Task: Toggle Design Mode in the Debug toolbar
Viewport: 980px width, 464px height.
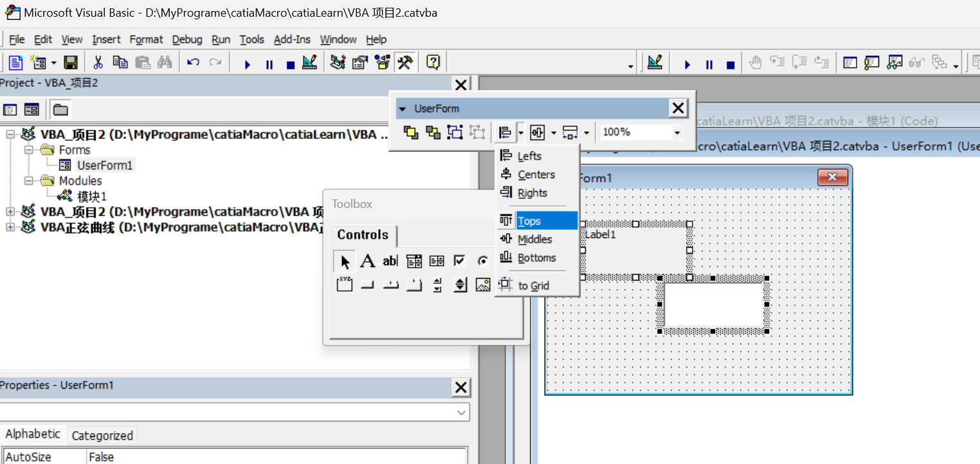Action: [655, 62]
